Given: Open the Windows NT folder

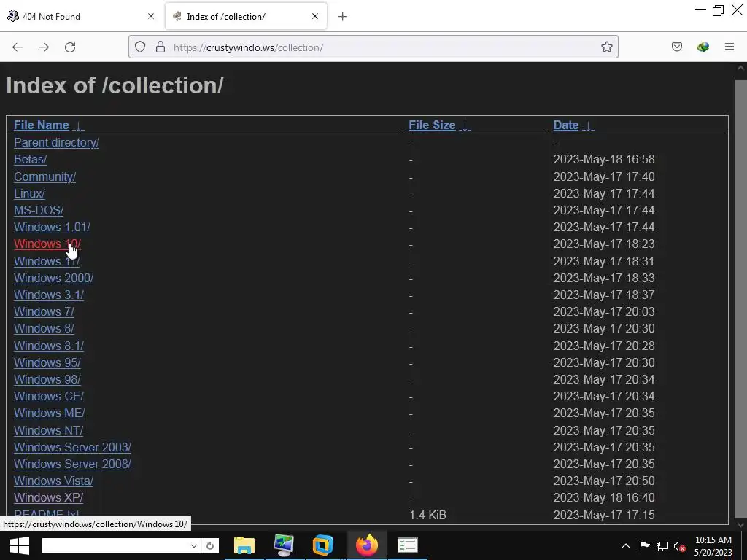Looking at the screenshot, I should [x=49, y=430].
